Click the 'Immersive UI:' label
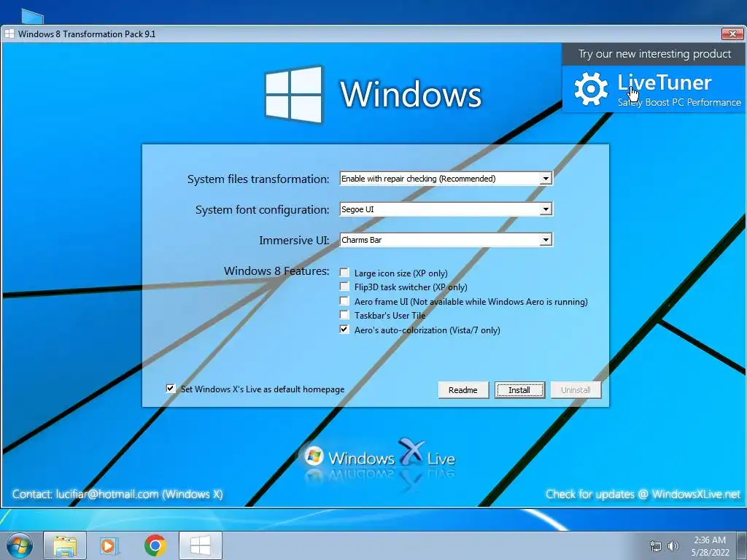The height and width of the screenshot is (560, 747). click(294, 241)
